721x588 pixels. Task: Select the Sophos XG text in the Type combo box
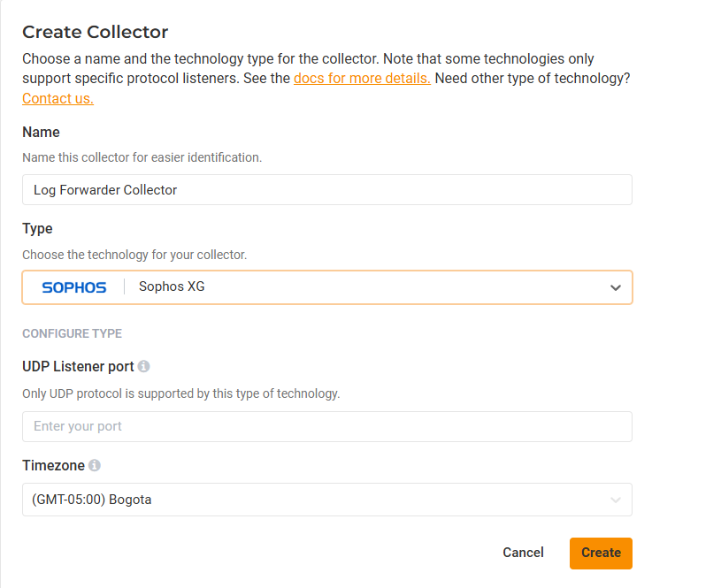[x=172, y=287]
